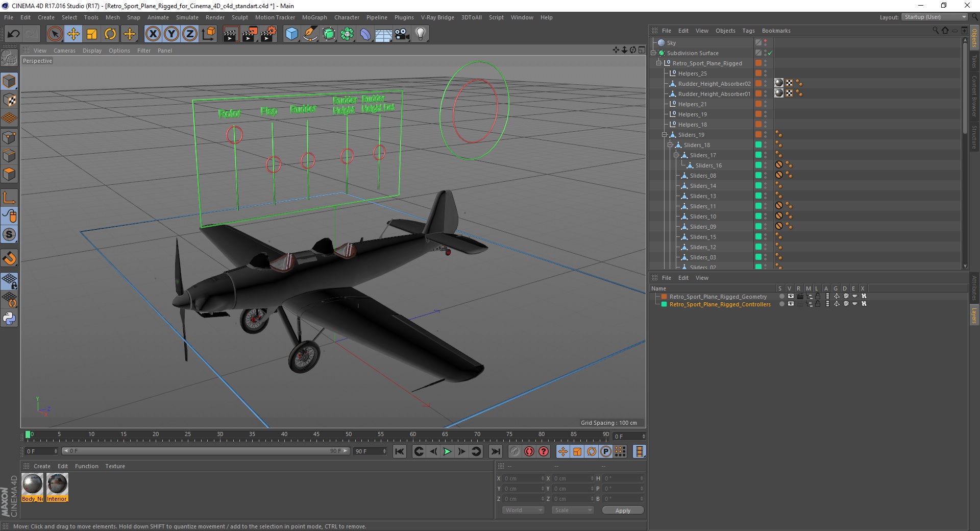Toggle Subdivision Surface enable checkmark
Viewport: 980px width, 531px height.
click(770, 53)
